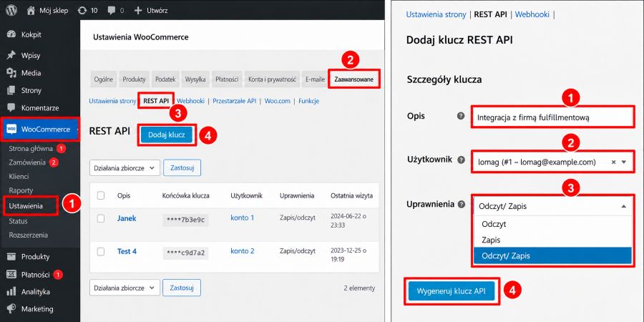644x322 pixels.
Task: Open the Przestarzałe API link
Action: pos(235,101)
